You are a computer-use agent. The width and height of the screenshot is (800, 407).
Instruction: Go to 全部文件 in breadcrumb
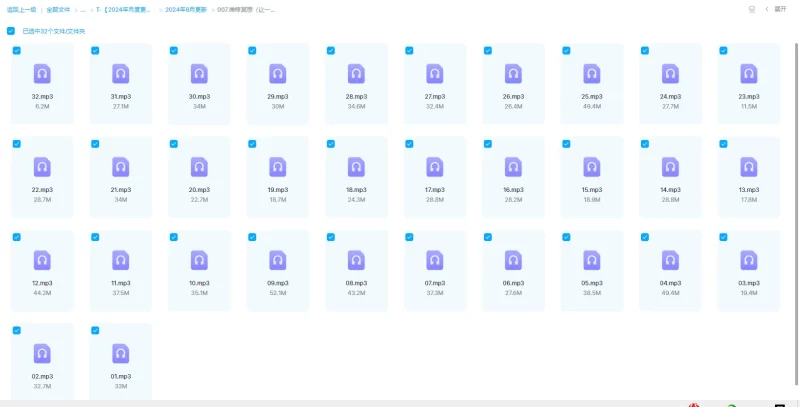pyautogui.click(x=58, y=9)
